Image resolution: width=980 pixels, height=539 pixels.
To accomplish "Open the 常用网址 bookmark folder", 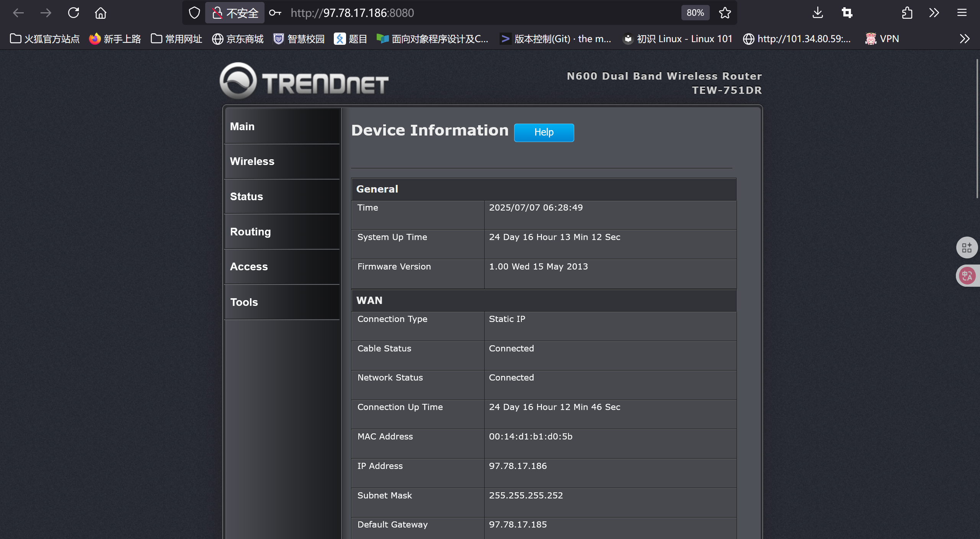I will (x=176, y=39).
